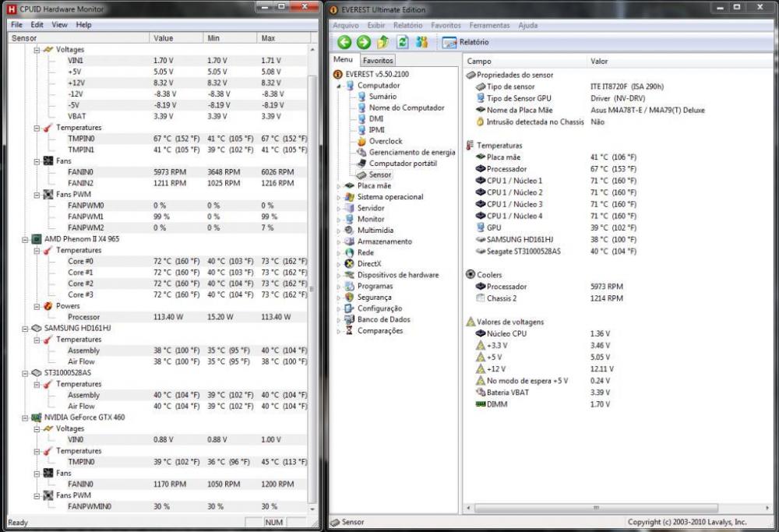The height and width of the screenshot is (532, 779).
Task: Switch to the Favoritos tab
Action: [378, 60]
